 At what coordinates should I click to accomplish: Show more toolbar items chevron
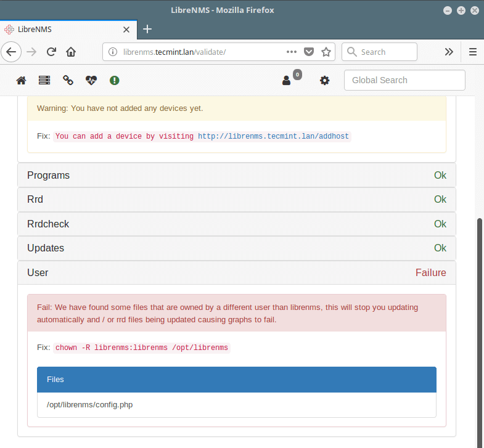click(x=449, y=52)
